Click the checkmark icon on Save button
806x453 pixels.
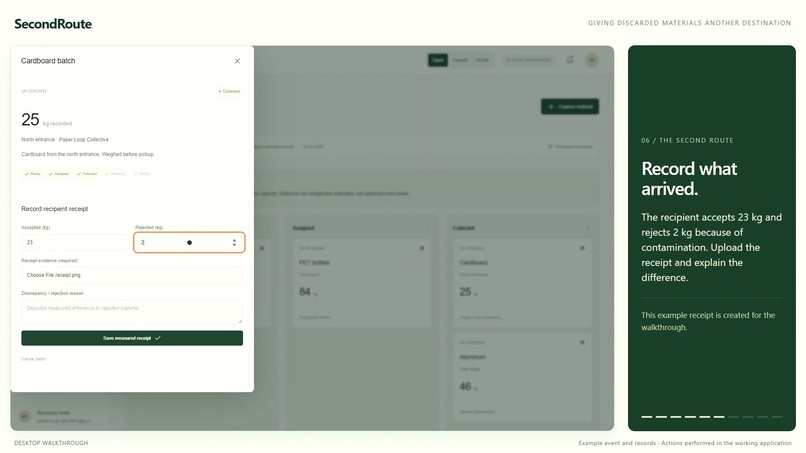[x=158, y=338]
